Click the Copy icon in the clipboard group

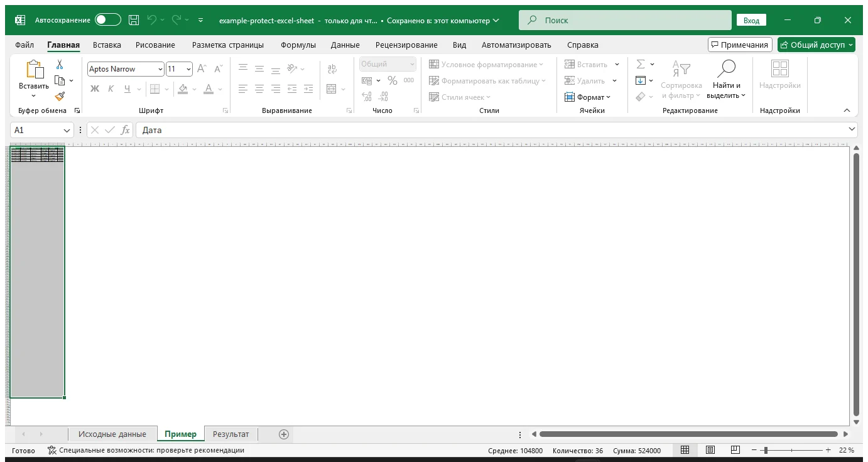60,80
